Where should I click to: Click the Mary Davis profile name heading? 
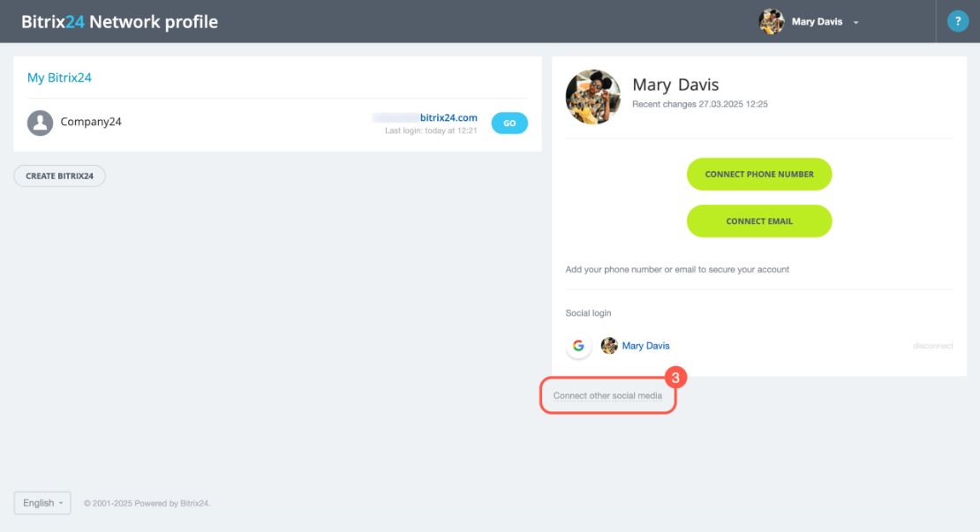tap(675, 85)
